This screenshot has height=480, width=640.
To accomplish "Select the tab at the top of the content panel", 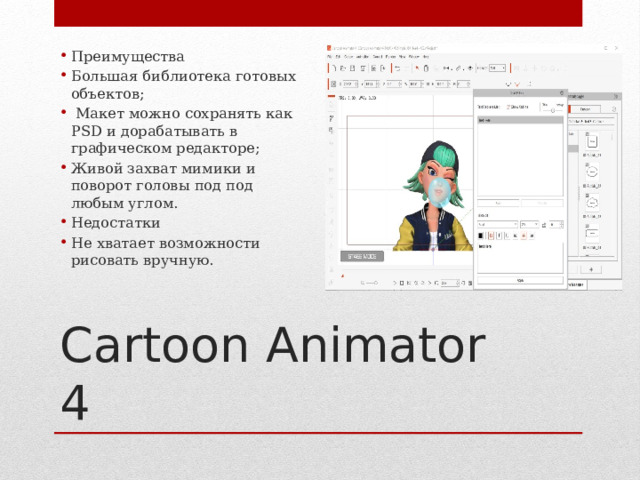I will (x=585, y=109).
